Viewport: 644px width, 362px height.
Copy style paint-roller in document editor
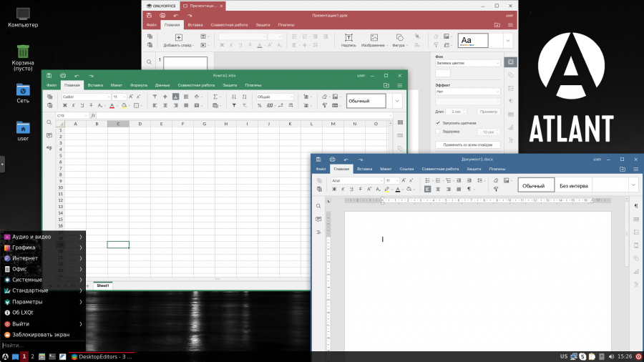pos(496,189)
